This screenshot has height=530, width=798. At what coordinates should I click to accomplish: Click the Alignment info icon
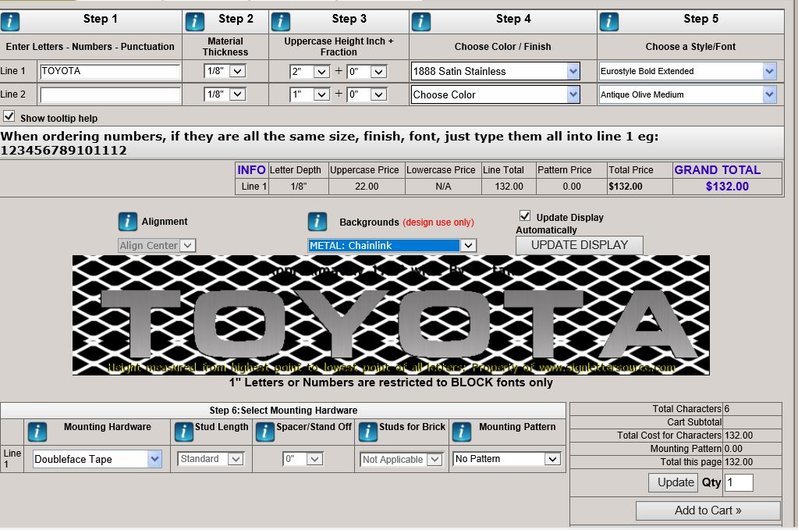[127, 221]
